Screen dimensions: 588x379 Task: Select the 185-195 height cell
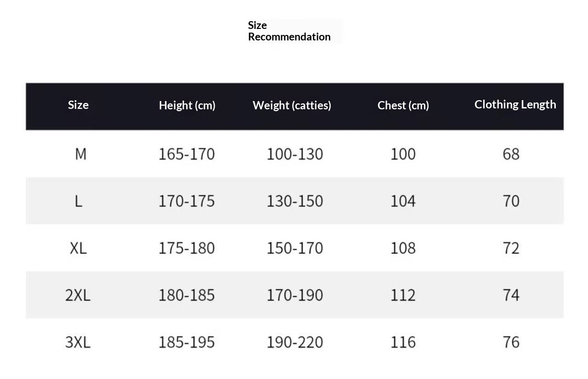(x=187, y=342)
